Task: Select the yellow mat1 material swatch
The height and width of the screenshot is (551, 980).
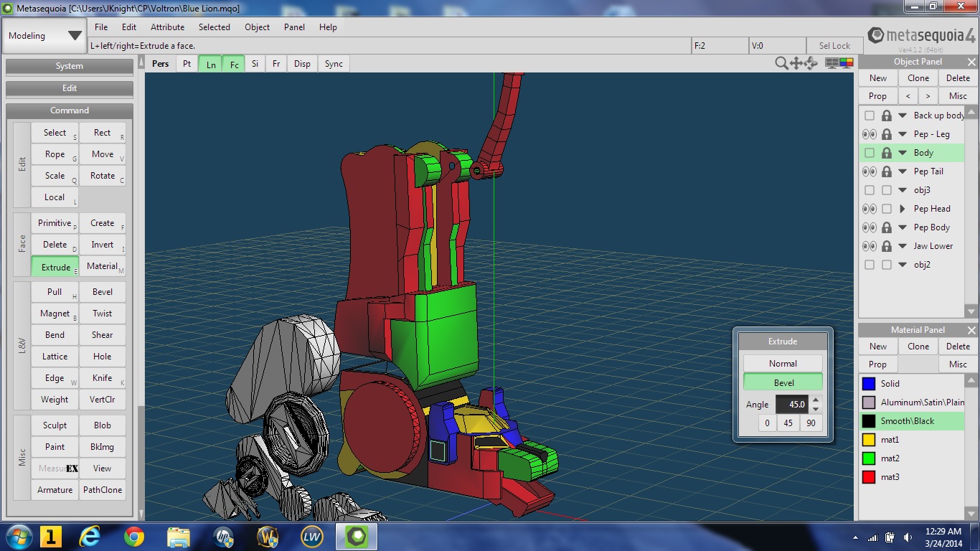Action: click(869, 440)
